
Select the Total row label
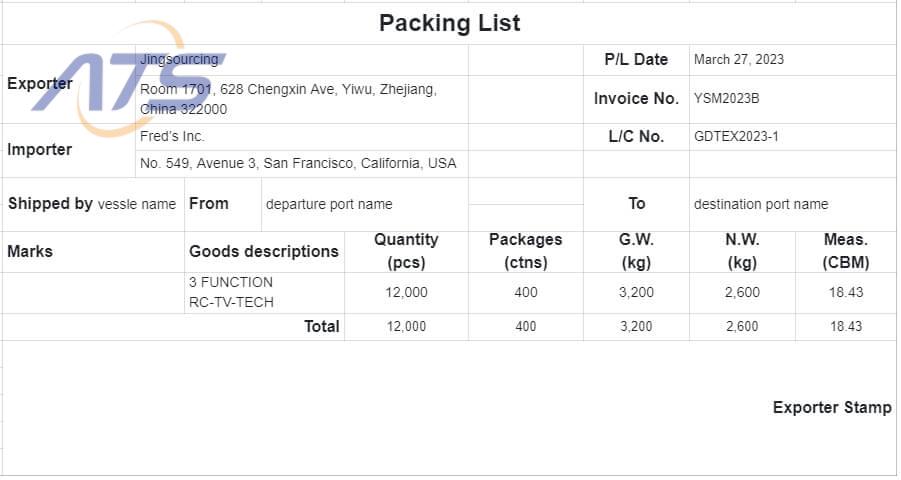322,326
